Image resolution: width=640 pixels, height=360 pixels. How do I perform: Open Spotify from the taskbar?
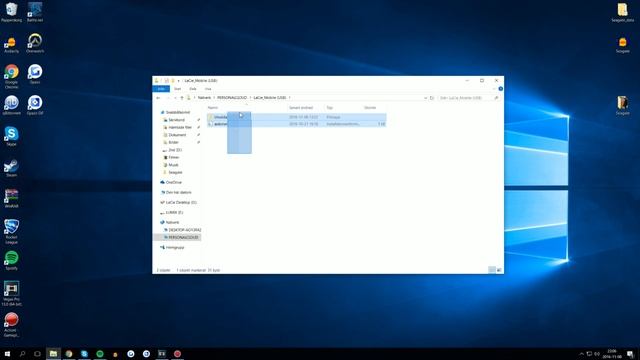pyautogui.click(x=100, y=354)
